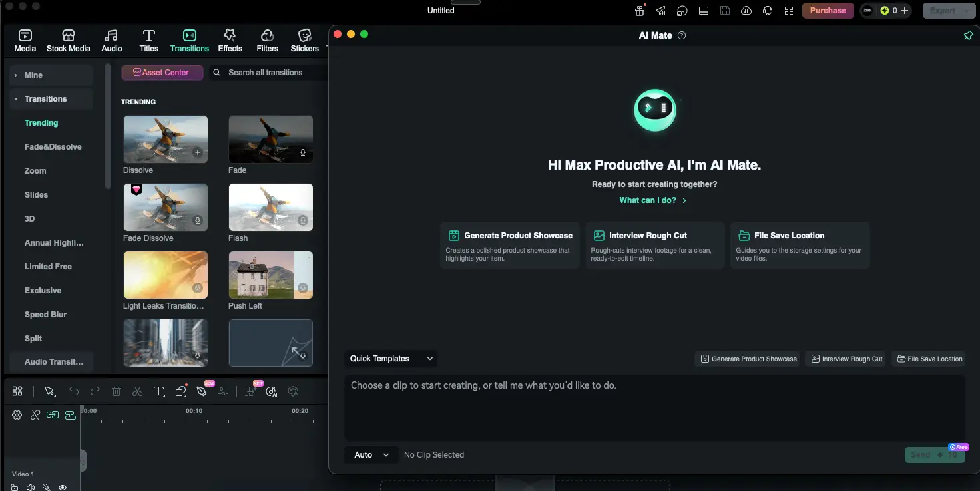
Task: Select the Keyframe pen icon in the toolbar
Action: coord(202,391)
